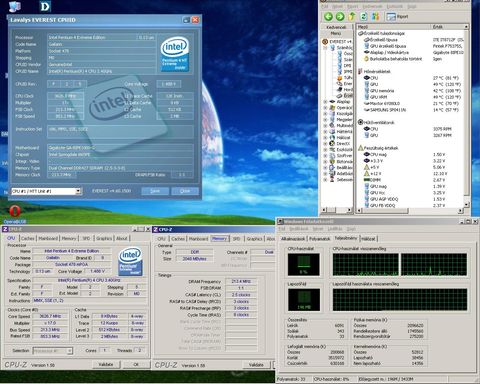Viewport: 480px width, 384px height.
Task: Expand the Alaplap node in EVEREST tree
Action: 325,102
